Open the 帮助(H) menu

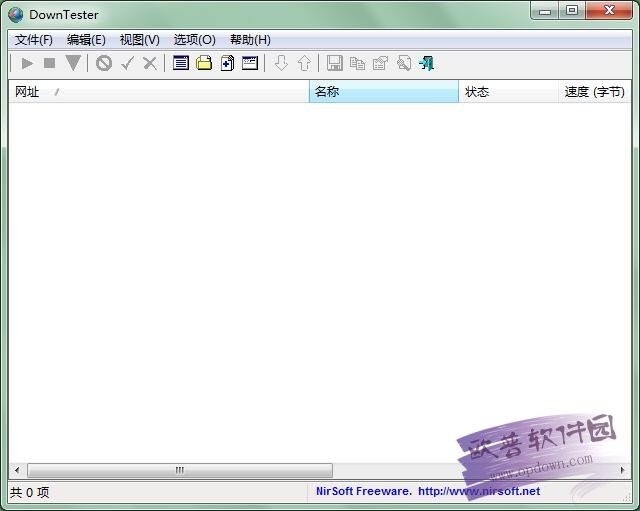250,40
